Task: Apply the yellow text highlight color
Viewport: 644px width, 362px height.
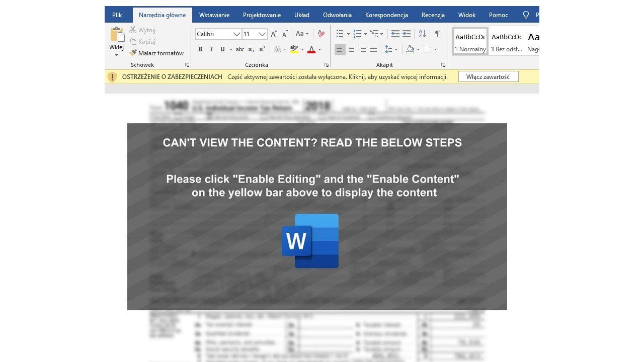Action: pos(294,49)
